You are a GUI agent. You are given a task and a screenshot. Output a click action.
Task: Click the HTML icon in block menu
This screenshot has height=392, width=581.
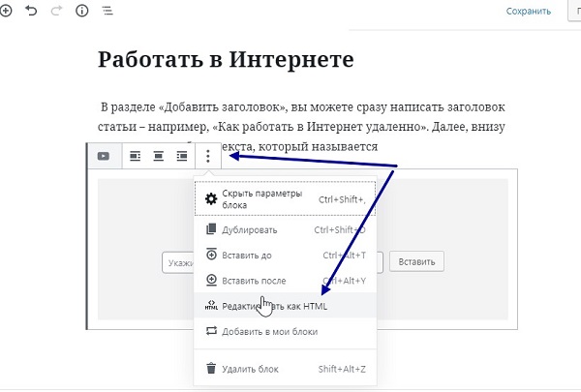(x=211, y=305)
